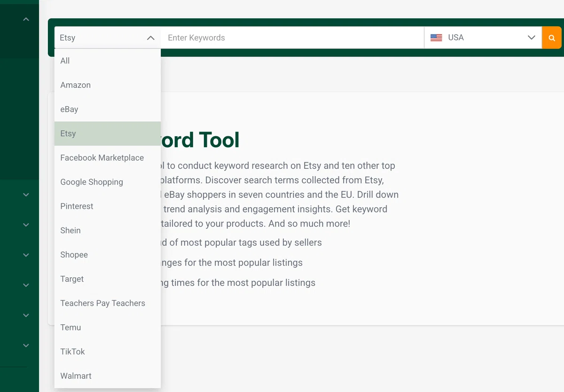Select All in the marketplace list
This screenshot has width=564, height=392.
click(108, 61)
